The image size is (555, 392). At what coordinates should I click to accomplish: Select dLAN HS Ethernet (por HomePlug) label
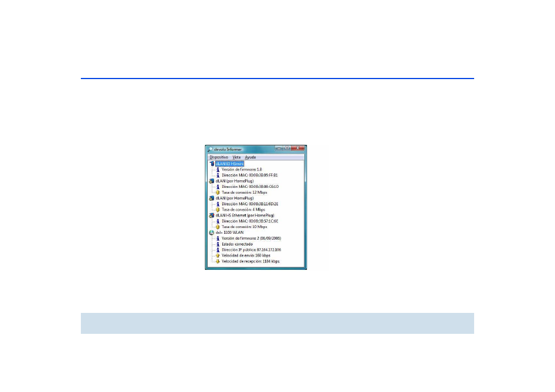(245, 215)
